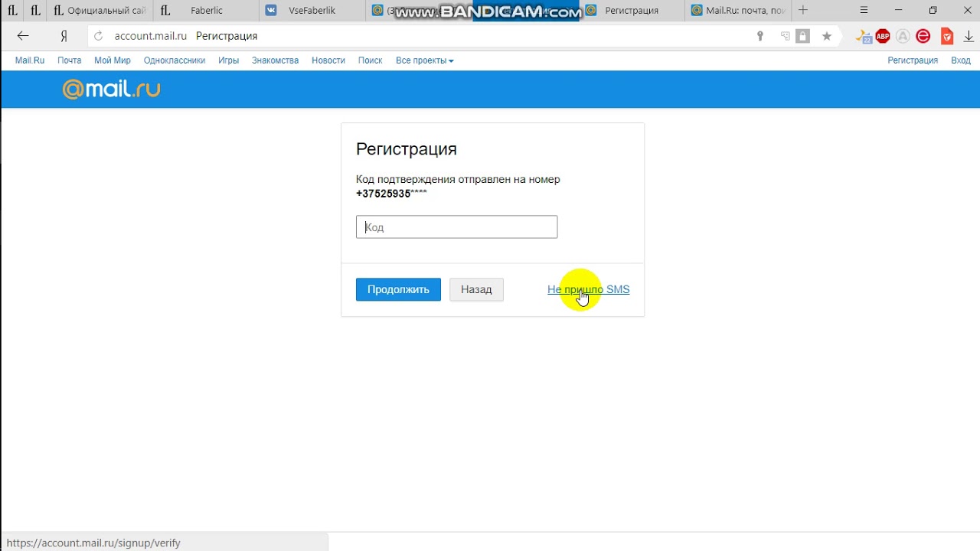The image size is (980, 551).
Task: Click the Регистрация form heading
Action: pyautogui.click(x=407, y=149)
